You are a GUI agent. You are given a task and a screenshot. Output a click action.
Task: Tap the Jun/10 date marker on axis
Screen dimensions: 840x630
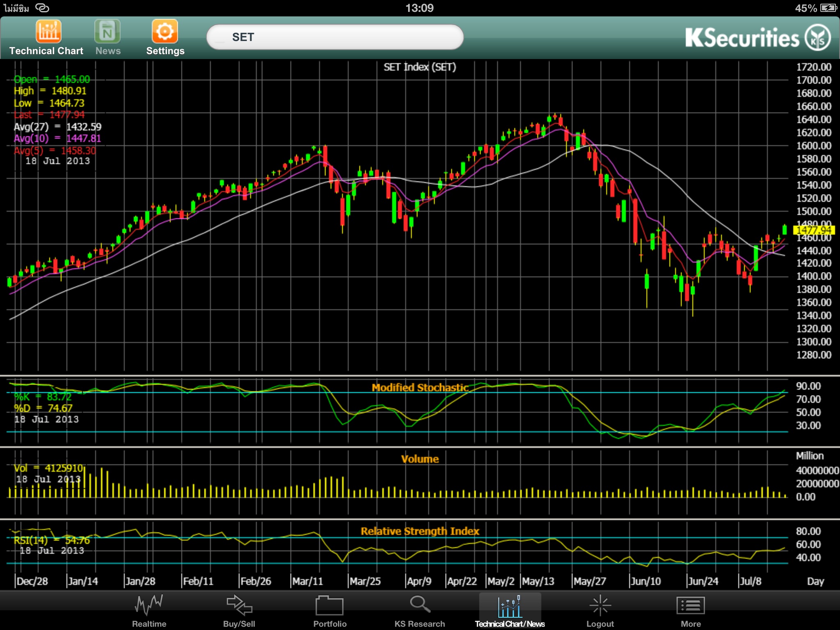click(x=646, y=581)
